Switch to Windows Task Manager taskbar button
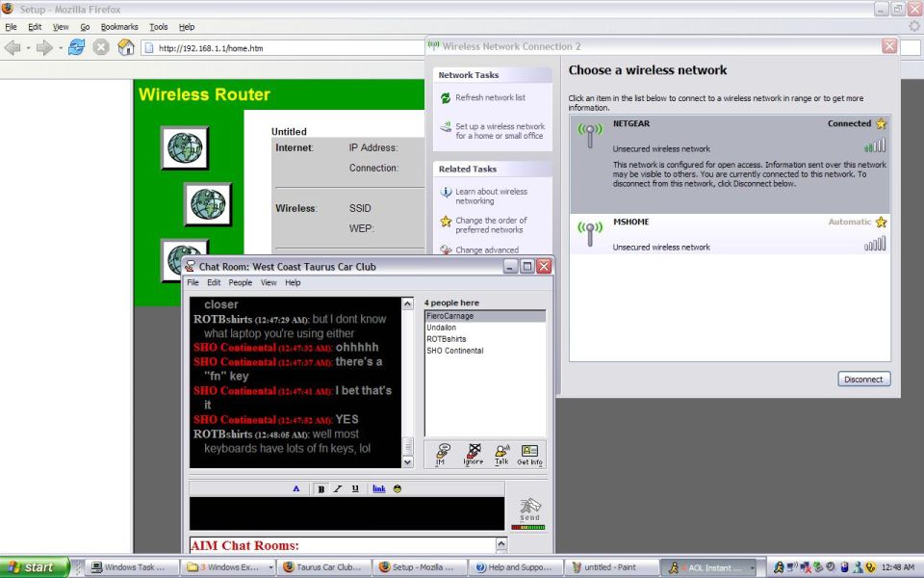This screenshot has width=924, height=578. 133,567
